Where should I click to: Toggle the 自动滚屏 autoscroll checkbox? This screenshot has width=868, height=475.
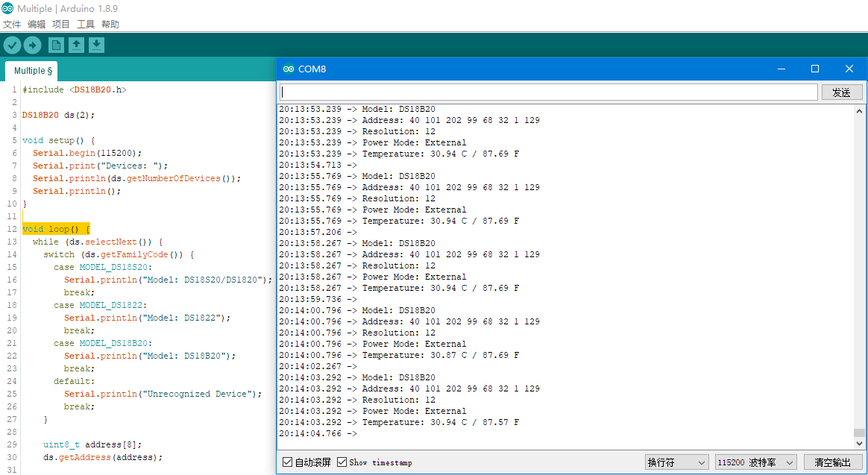click(287, 462)
